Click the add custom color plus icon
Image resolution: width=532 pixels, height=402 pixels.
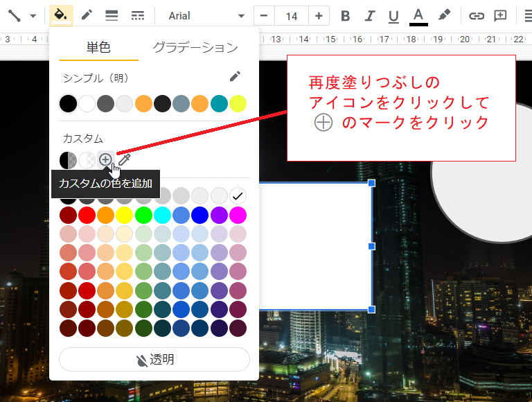[x=105, y=159]
